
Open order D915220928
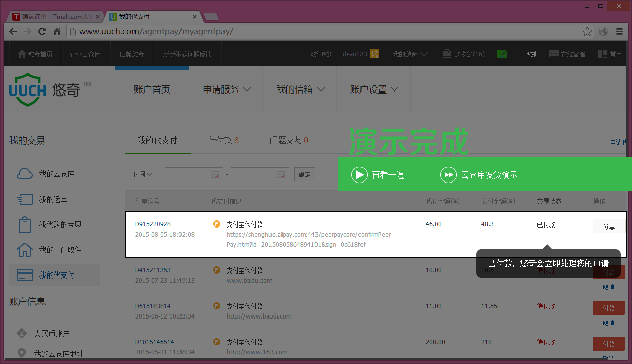153,224
